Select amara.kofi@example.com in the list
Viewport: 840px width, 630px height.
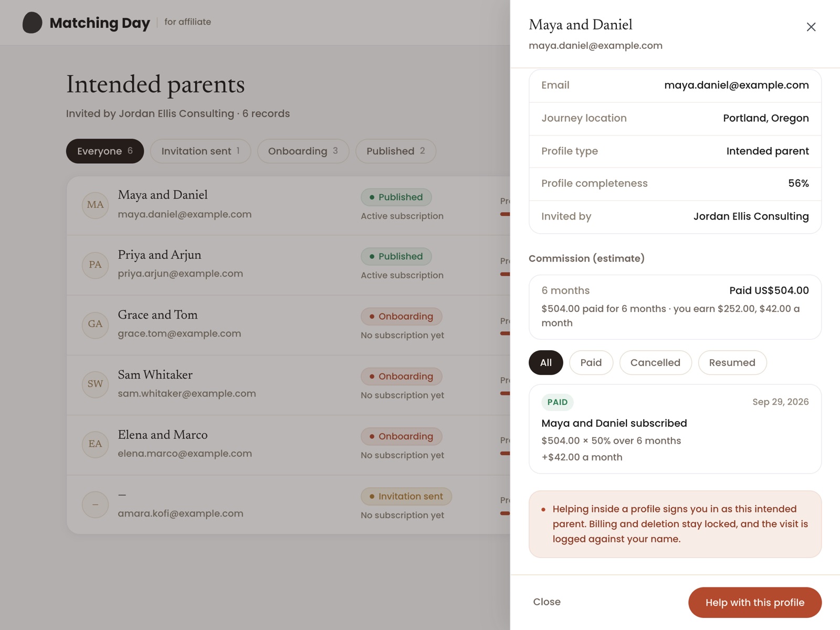pos(181,513)
